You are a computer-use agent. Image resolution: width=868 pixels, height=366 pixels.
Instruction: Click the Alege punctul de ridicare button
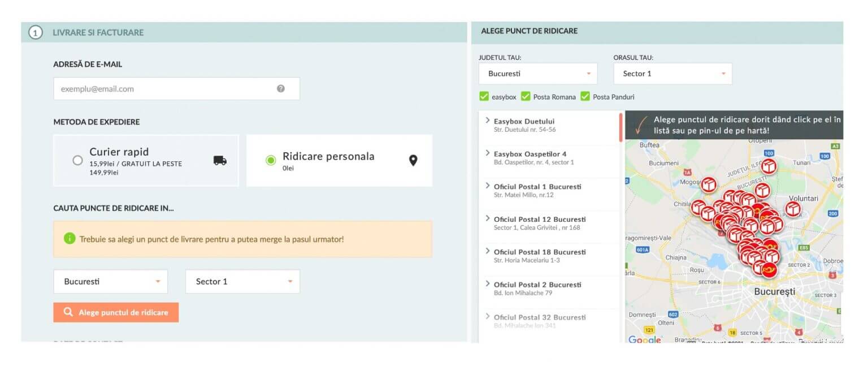click(x=116, y=312)
